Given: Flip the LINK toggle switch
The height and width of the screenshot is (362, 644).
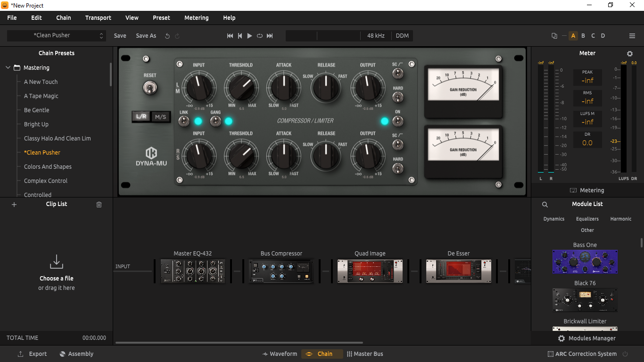Looking at the screenshot, I should click(x=184, y=121).
